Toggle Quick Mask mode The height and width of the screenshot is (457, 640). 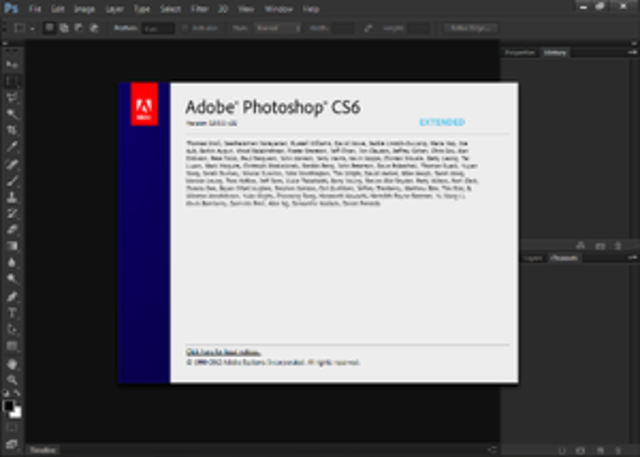pos(12,428)
